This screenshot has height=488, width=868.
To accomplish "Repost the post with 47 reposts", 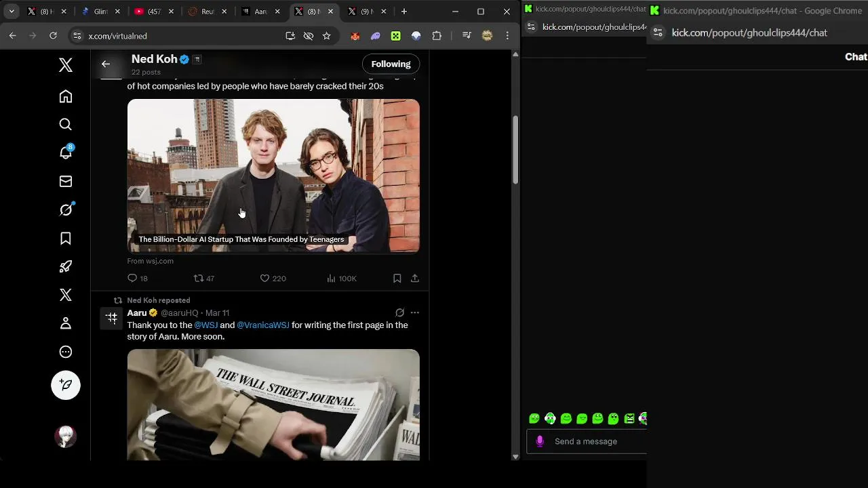I will [x=204, y=279].
